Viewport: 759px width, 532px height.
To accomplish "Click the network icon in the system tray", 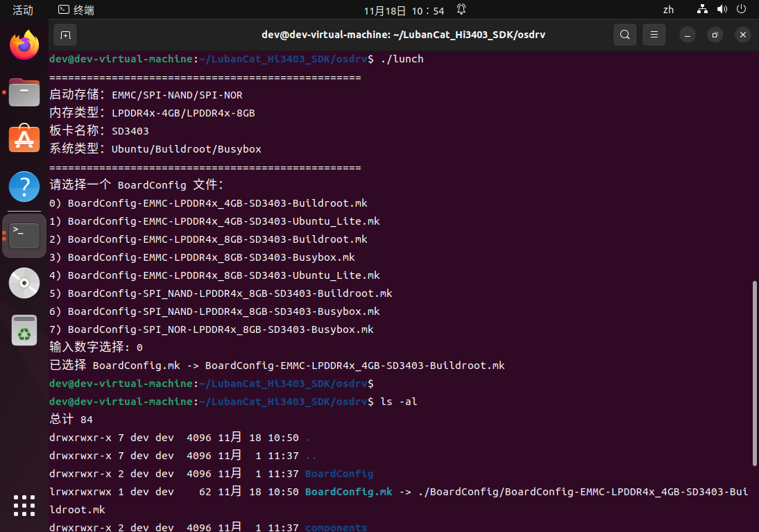I will [x=702, y=10].
